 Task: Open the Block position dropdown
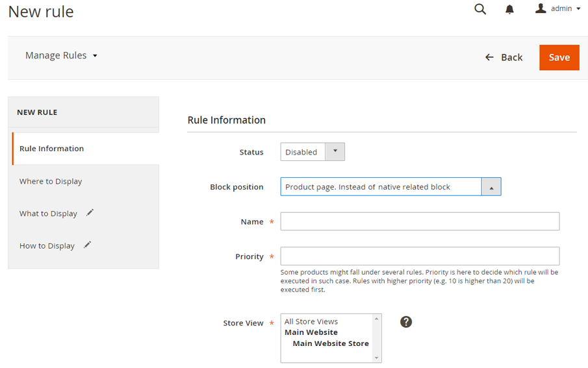pos(390,187)
